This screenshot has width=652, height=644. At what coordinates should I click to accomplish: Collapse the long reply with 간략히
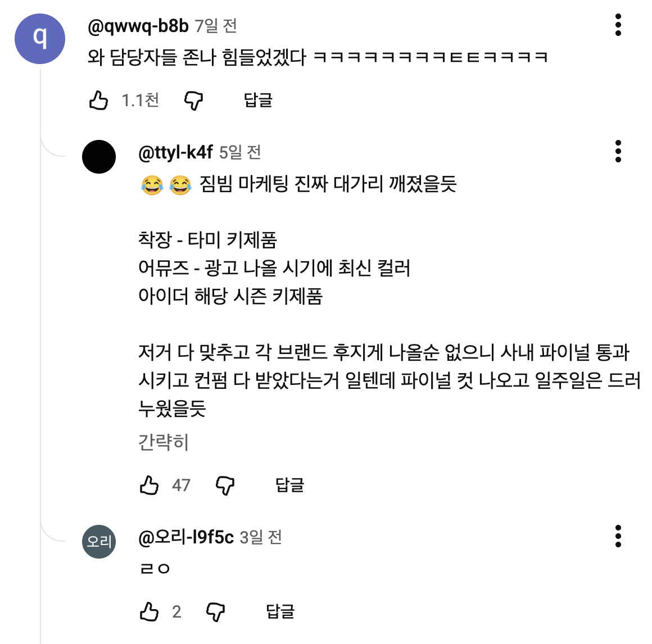[163, 442]
